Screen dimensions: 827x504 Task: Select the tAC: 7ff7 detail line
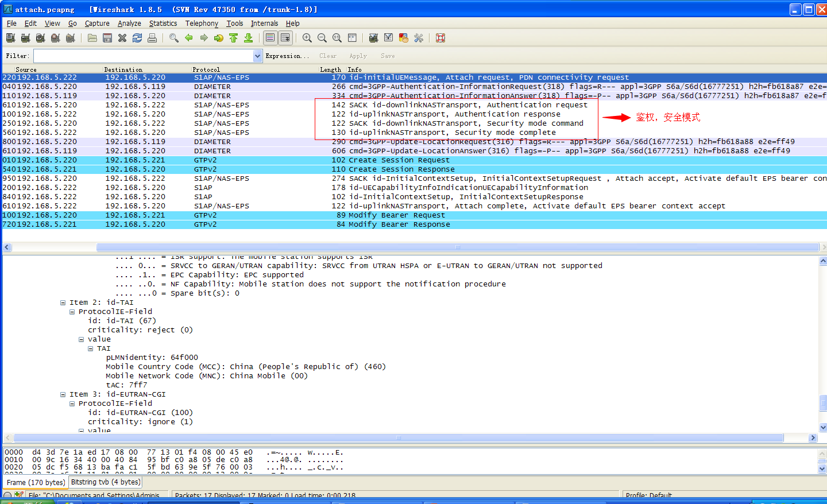coord(126,385)
